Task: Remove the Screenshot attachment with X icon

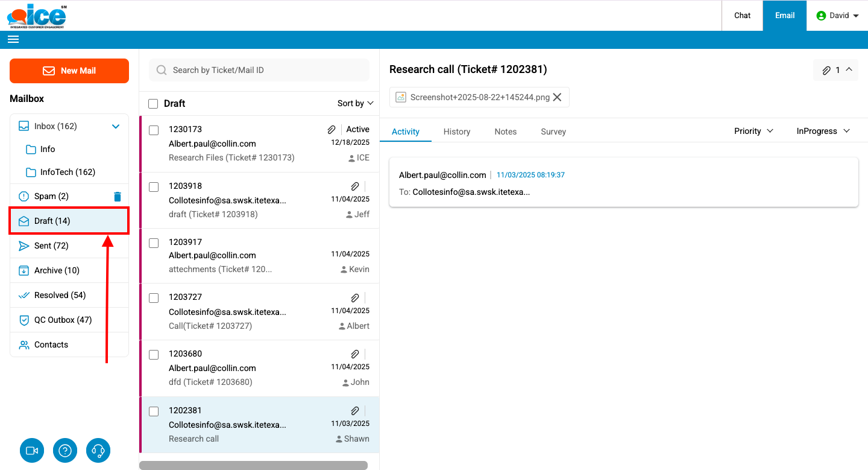Action: point(558,97)
